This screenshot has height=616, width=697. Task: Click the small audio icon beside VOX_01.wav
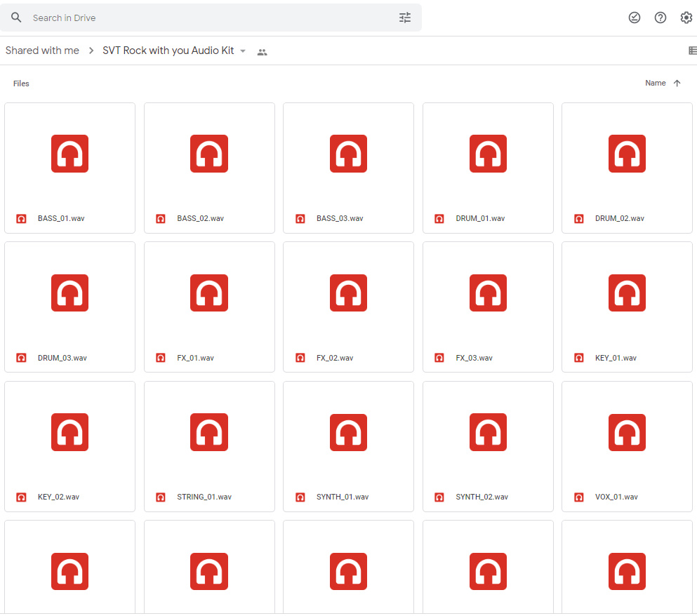click(579, 497)
